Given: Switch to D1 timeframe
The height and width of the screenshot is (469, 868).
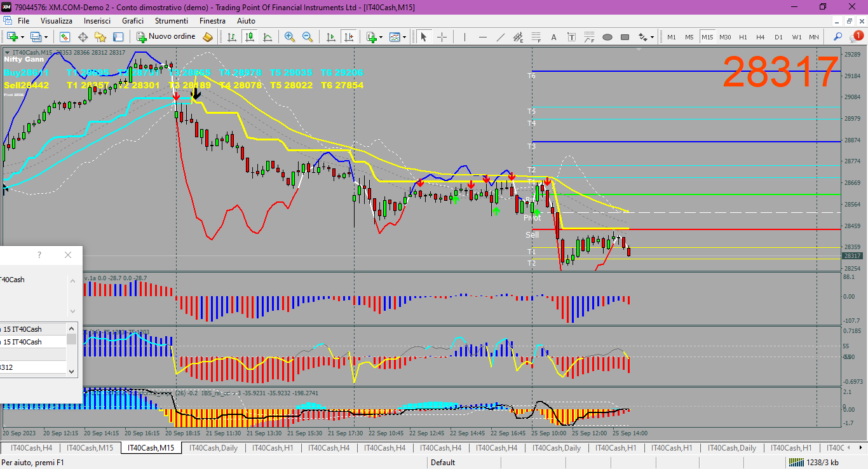Looking at the screenshot, I should click(x=778, y=37).
